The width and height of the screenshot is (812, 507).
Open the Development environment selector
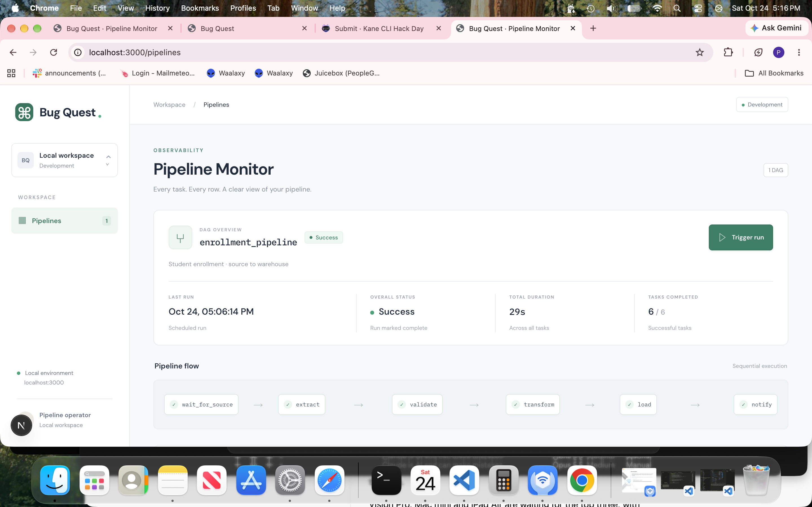762,104
